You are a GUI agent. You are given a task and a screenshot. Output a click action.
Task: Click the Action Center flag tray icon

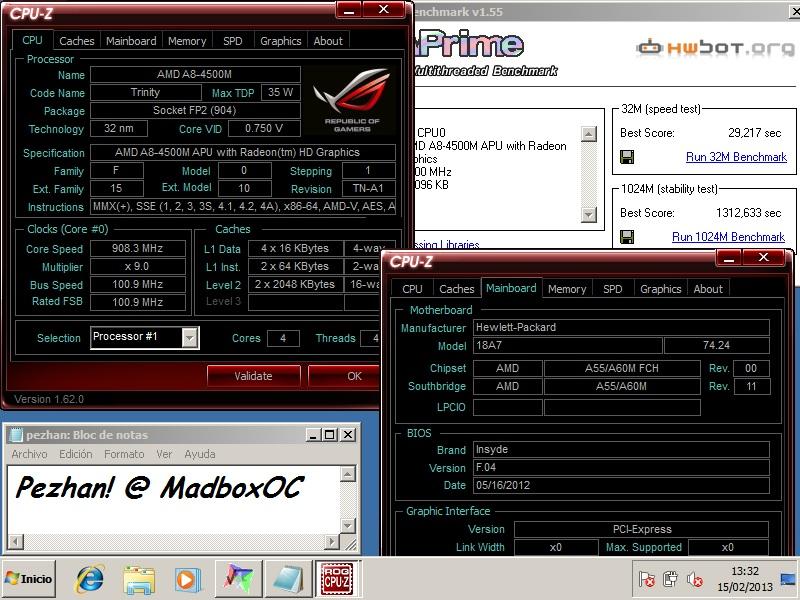(x=646, y=579)
